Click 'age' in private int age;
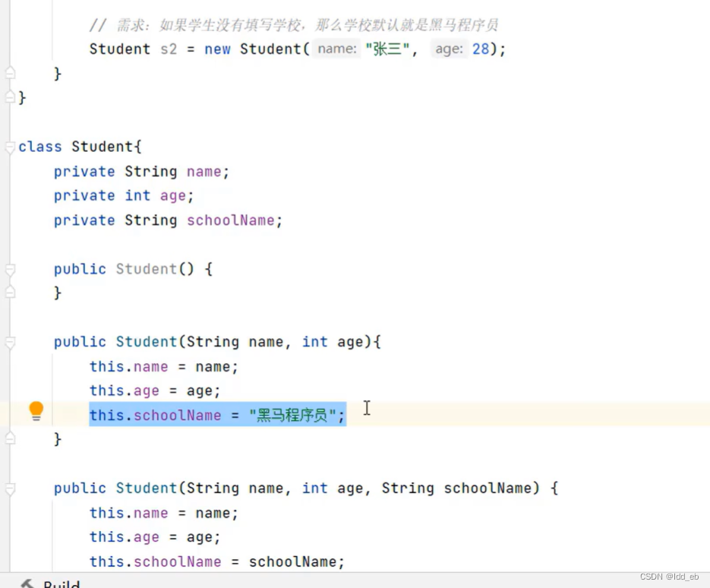Viewport: 710px width, 588px height. tap(173, 196)
